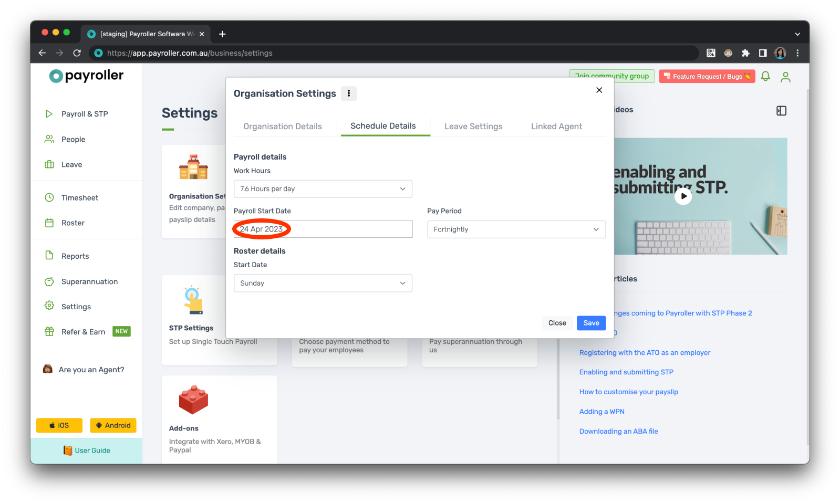Switch to the Leave Settings tab
The width and height of the screenshot is (840, 504).
tap(473, 127)
